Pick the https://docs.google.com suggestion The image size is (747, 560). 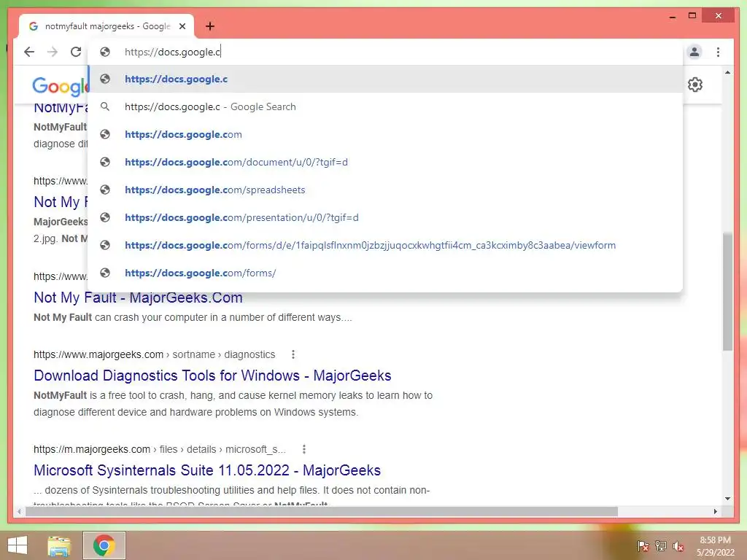click(x=385, y=134)
